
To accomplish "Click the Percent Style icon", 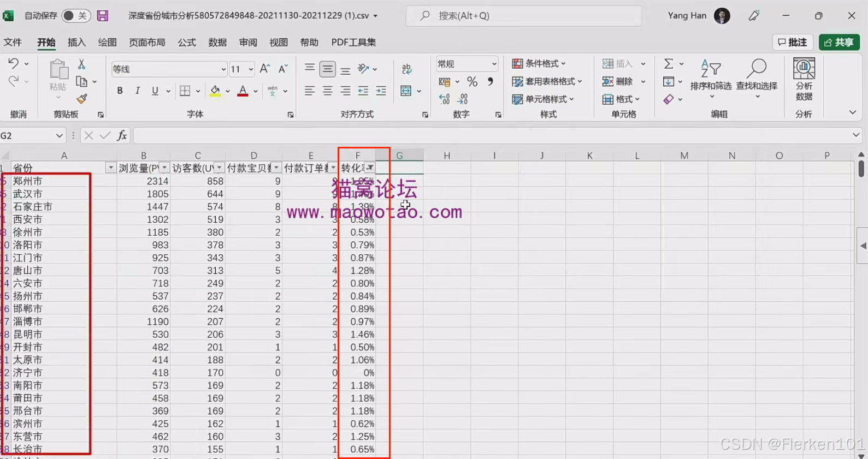I will [x=473, y=81].
